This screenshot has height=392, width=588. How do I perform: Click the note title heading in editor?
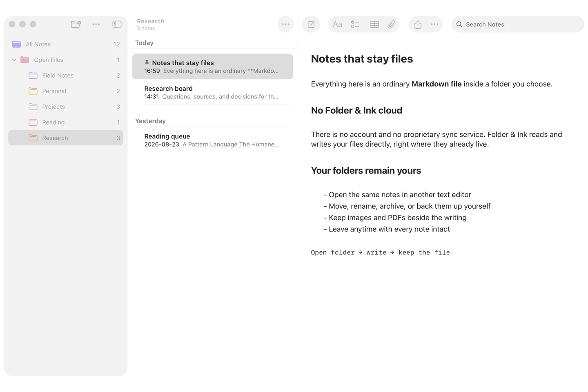[x=362, y=59]
